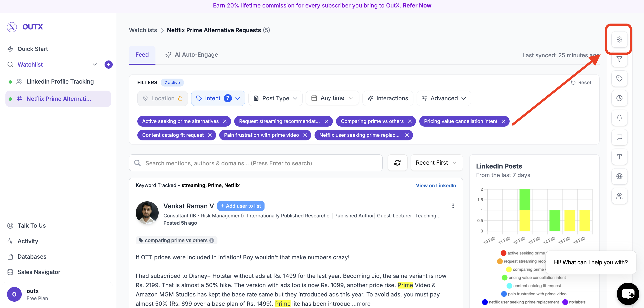Add a new watchlist with plus icon

108,65
